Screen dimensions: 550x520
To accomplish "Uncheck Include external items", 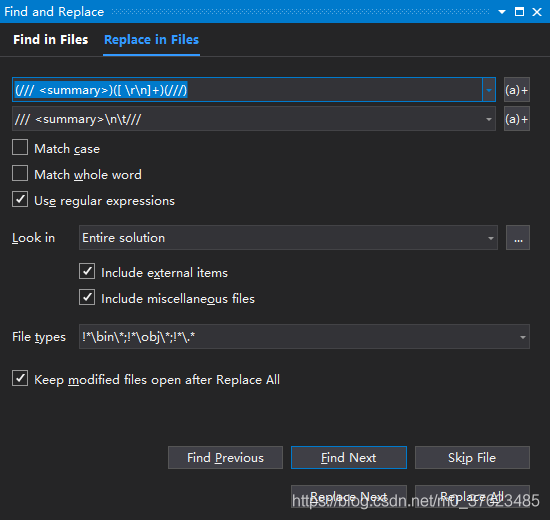I will [x=87, y=271].
